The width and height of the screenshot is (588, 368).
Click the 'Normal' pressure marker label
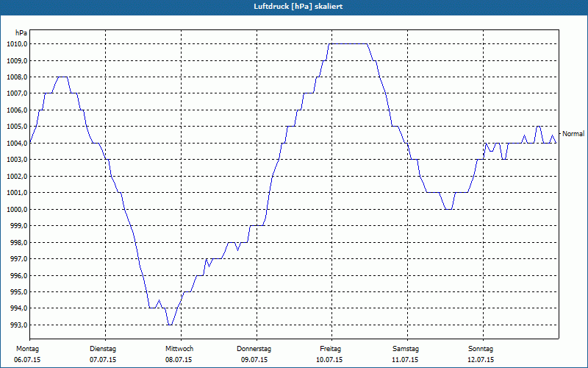point(573,134)
